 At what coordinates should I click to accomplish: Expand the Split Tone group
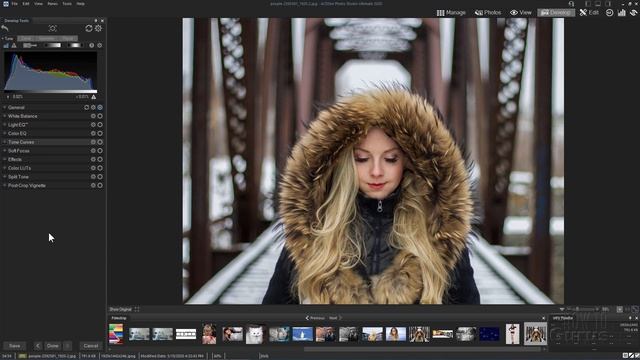4,177
